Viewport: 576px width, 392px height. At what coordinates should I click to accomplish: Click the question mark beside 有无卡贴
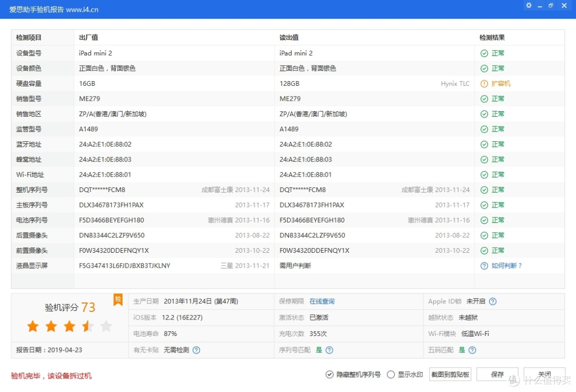point(197,350)
